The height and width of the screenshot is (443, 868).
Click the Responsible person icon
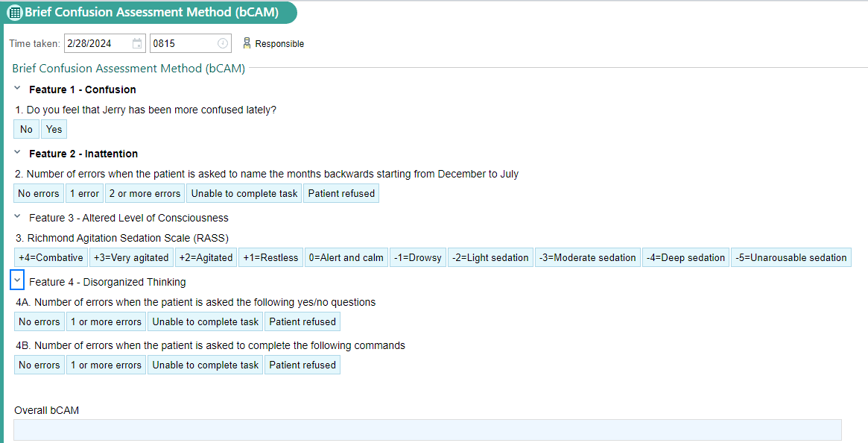(247, 43)
